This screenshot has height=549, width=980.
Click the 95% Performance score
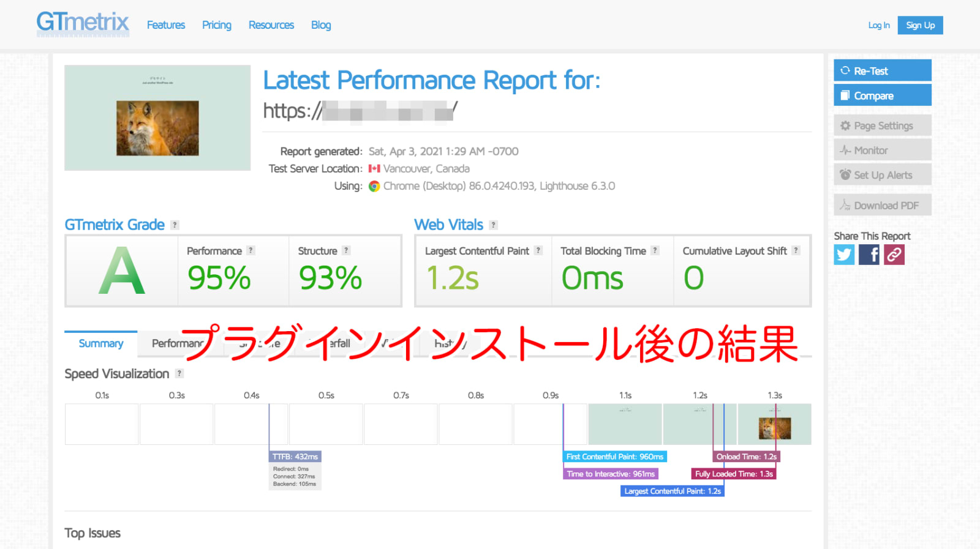(219, 278)
